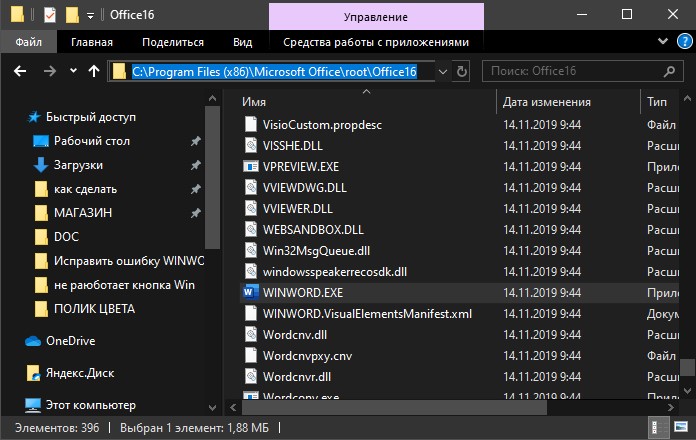Click the horizontal scrollbar right arrow
Screen dimensions: 696x440
[x=671, y=407]
